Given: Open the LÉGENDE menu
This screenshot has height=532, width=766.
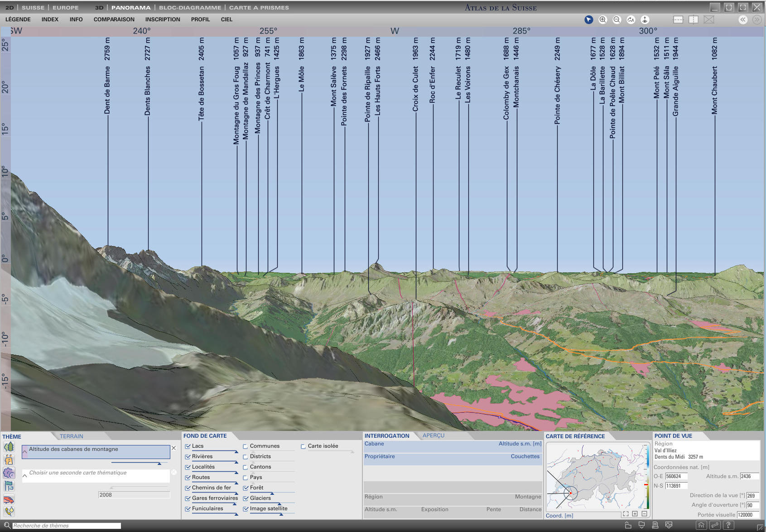Looking at the screenshot, I should tap(18, 19).
